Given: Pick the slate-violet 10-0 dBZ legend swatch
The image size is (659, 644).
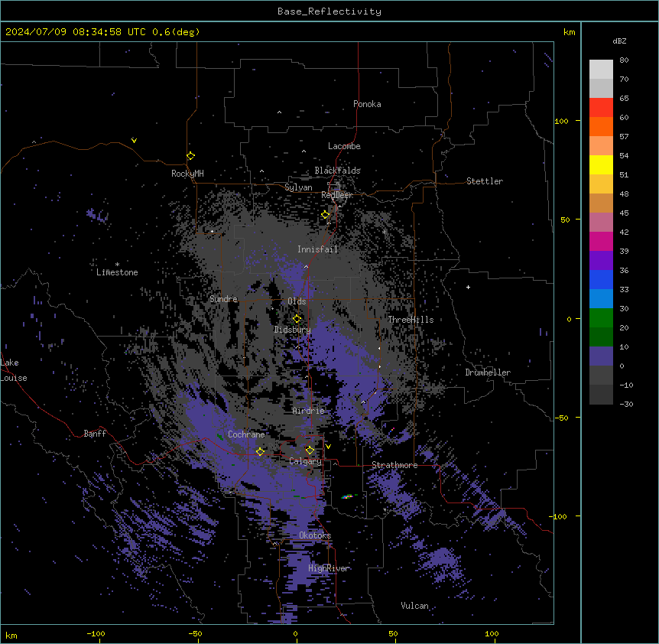Looking at the screenshot, I should (x=601, y=356).
